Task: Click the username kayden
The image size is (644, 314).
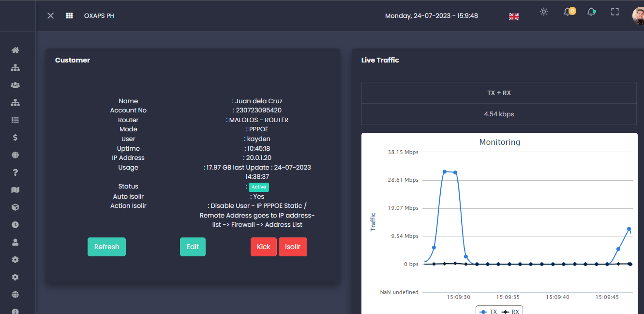Action: (259, 139)
